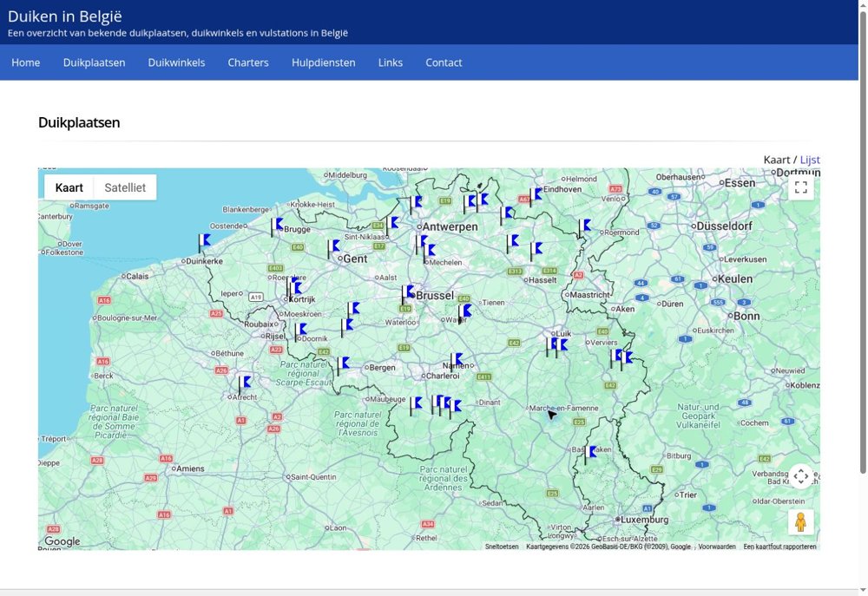
Task: Select the Kaart map type
Action: [x=69, y=187]
